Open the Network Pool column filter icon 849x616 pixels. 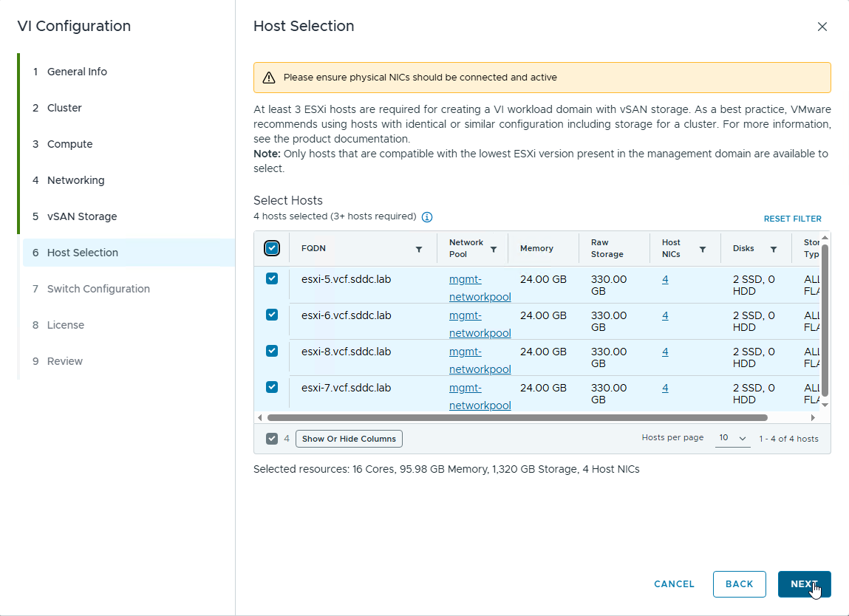coord(494,250)
